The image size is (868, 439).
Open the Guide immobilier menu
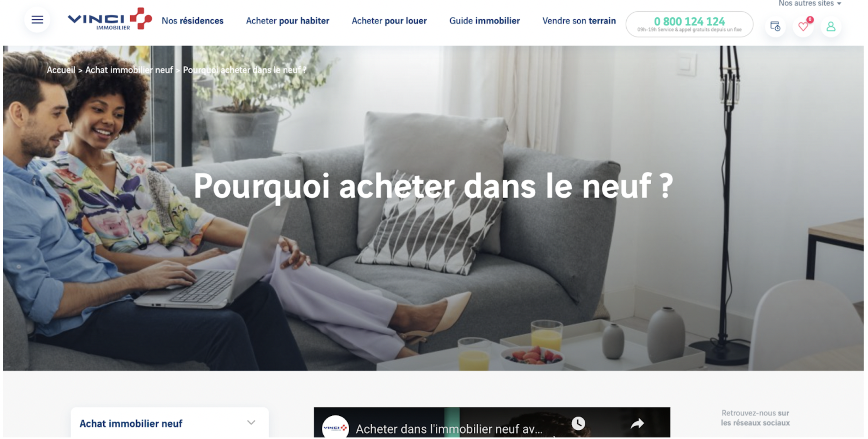click(484, 21)
